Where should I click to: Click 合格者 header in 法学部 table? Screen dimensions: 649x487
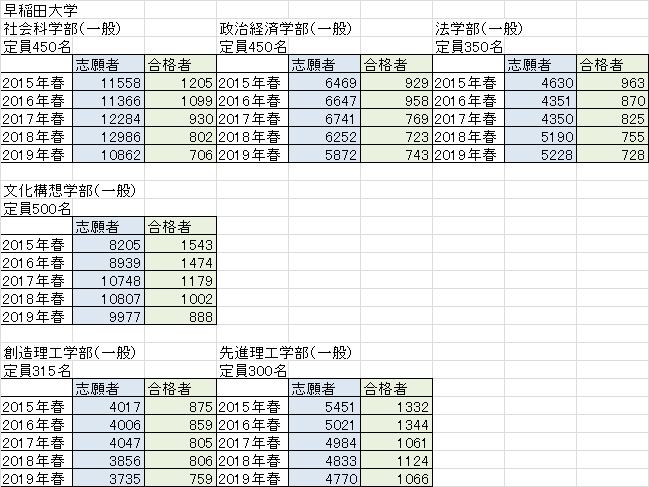(613, 64)
